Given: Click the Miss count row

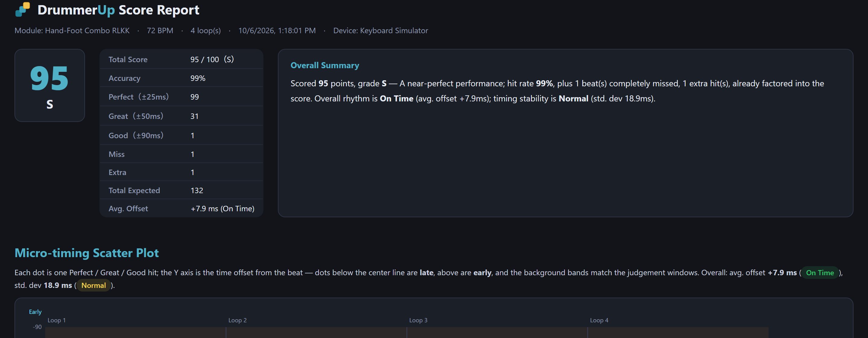Looking at the screenshot, I should click(181, 154).
